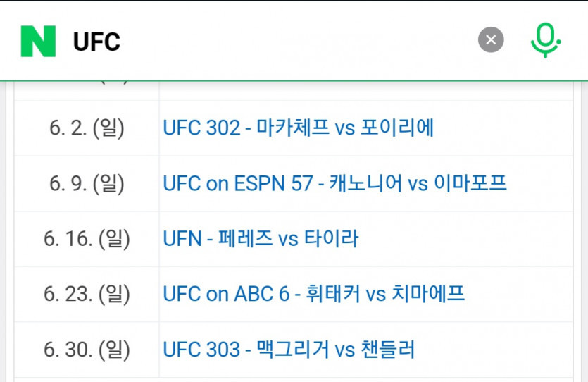The height and width of the screenshot is (382, 588).
Task: Click the green Naver logo
Action: pyautogui.click(x=38, y=41)
